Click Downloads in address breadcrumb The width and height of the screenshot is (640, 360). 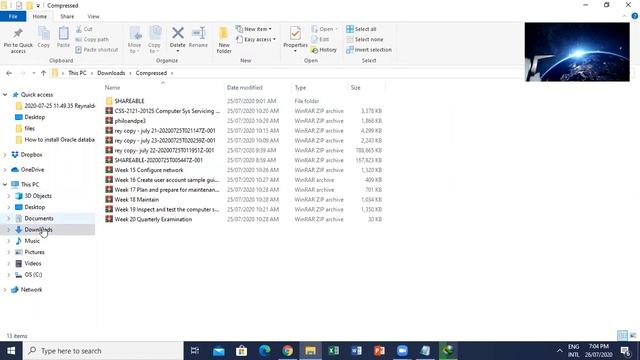click(x=111, y=73)
